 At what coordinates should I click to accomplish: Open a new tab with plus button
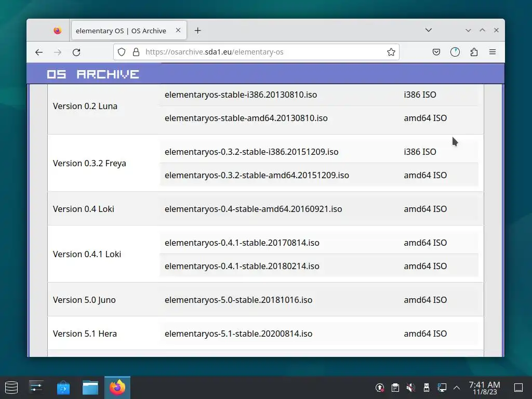(x=197, y=31)
